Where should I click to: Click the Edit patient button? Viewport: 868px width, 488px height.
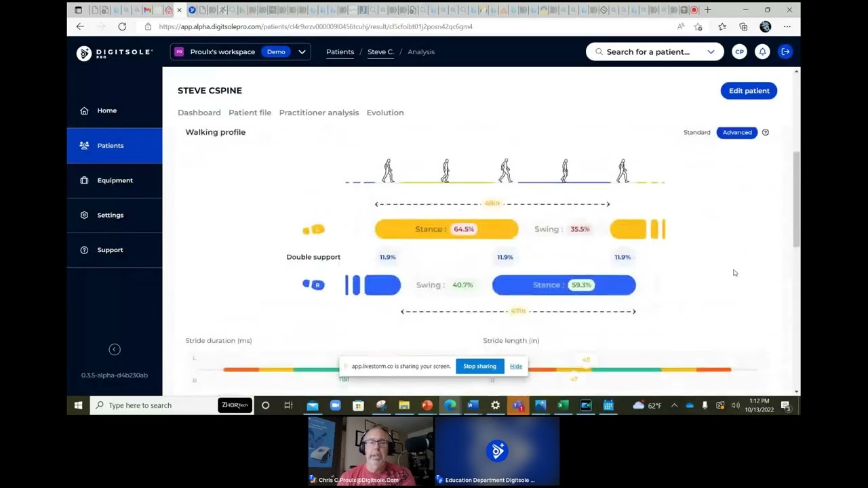(x=749, y=91)
